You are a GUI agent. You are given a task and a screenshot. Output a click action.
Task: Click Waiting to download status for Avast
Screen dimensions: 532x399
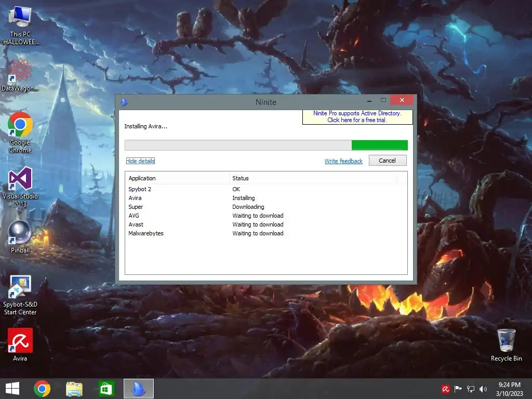pyautogui.click(x=258, y=224)
